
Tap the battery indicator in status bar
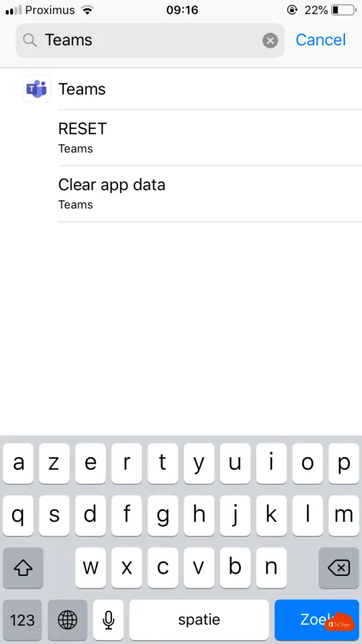click(343, 10)
